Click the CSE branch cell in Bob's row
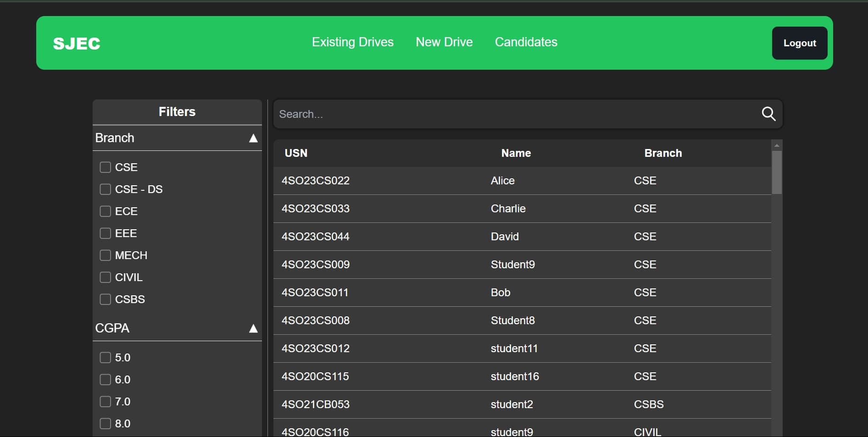Screen dimensions: 868x437 (x=645, y=293)
